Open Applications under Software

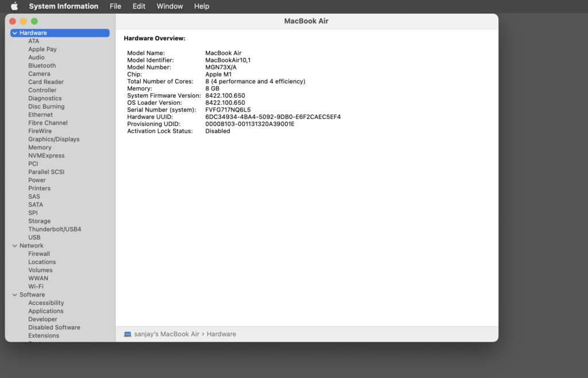point(46,311)
